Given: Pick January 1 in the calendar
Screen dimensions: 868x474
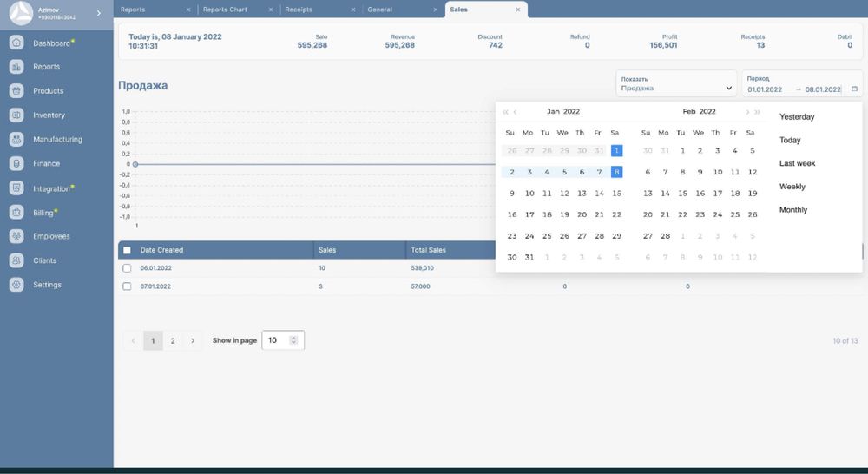Looking at the screenshot, I should (616, 150).
